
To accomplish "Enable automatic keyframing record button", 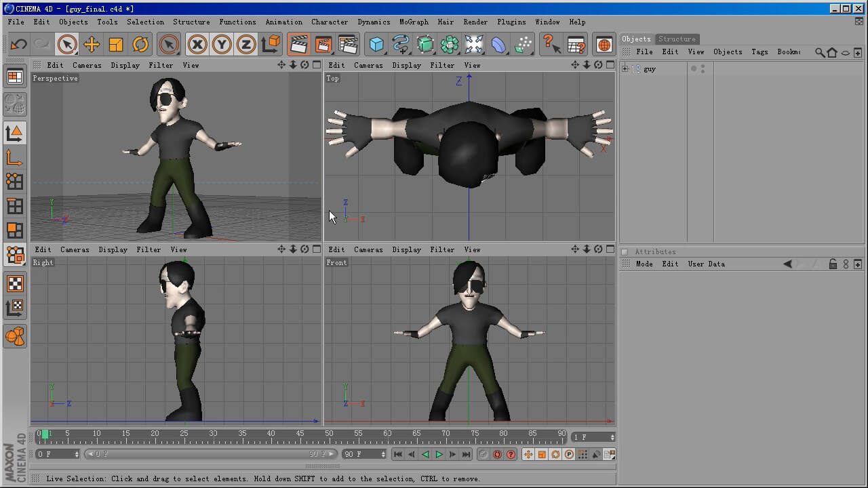I will point(497,455).
